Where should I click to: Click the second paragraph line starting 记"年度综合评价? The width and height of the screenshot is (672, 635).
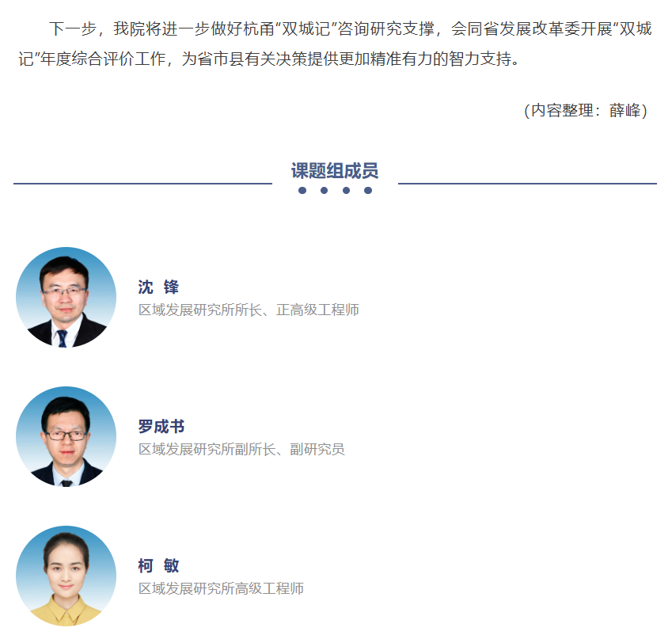click(x=269, y=59)
